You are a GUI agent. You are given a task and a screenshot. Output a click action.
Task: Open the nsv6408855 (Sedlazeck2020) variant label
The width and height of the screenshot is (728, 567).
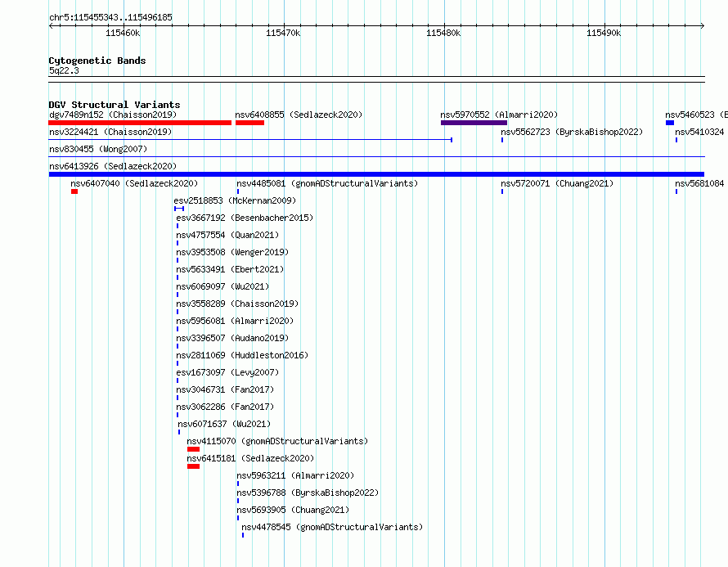click(x=299, y=115)
